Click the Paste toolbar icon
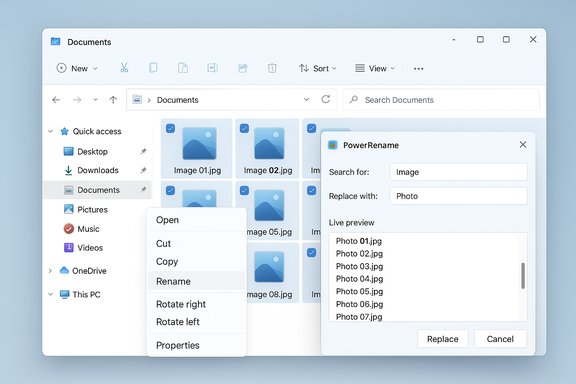This screenshot has height=384, width=576. click(183, 68)
